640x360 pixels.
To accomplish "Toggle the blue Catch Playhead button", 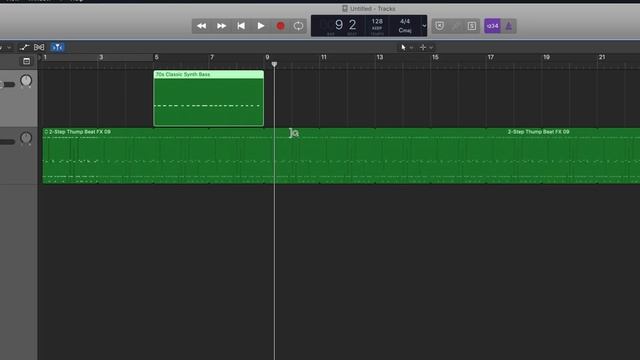I will pos(58,47).
